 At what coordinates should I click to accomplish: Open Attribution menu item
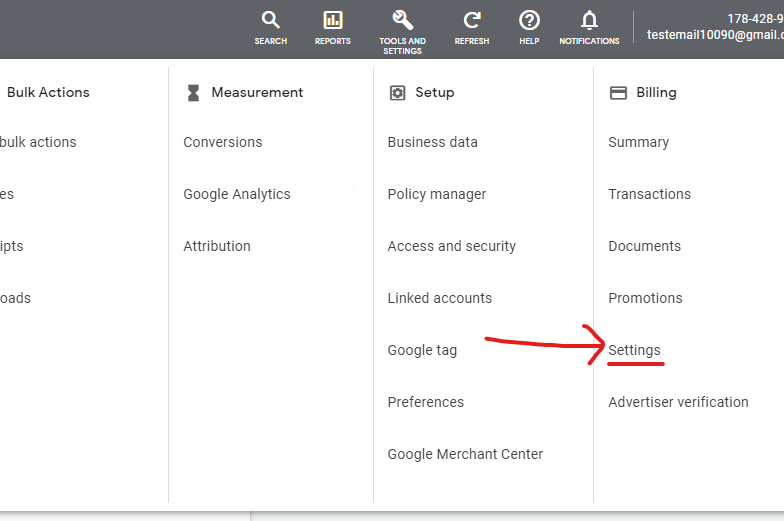[x=216, y=246]
